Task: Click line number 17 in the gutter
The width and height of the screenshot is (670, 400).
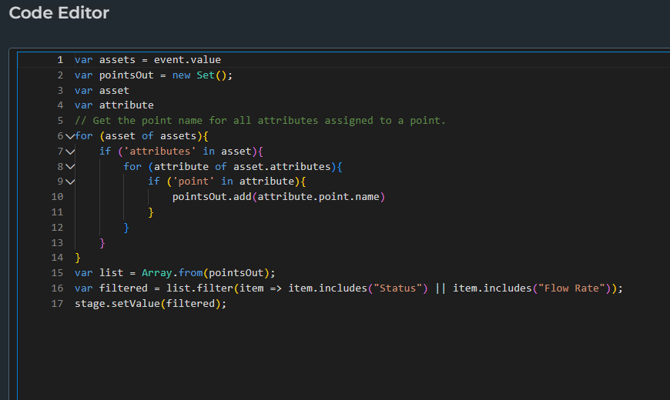Action: tap(56, 303)
